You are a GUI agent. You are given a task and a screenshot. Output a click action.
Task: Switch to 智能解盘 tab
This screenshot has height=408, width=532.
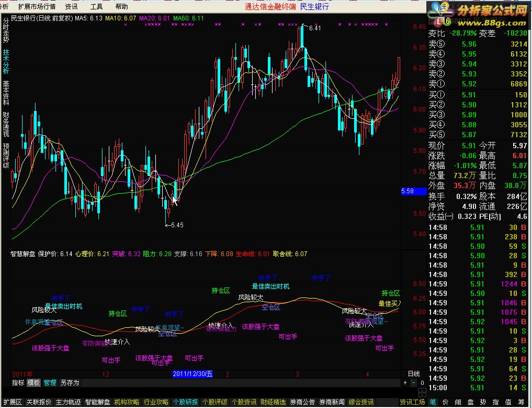[x=97, y=402]
